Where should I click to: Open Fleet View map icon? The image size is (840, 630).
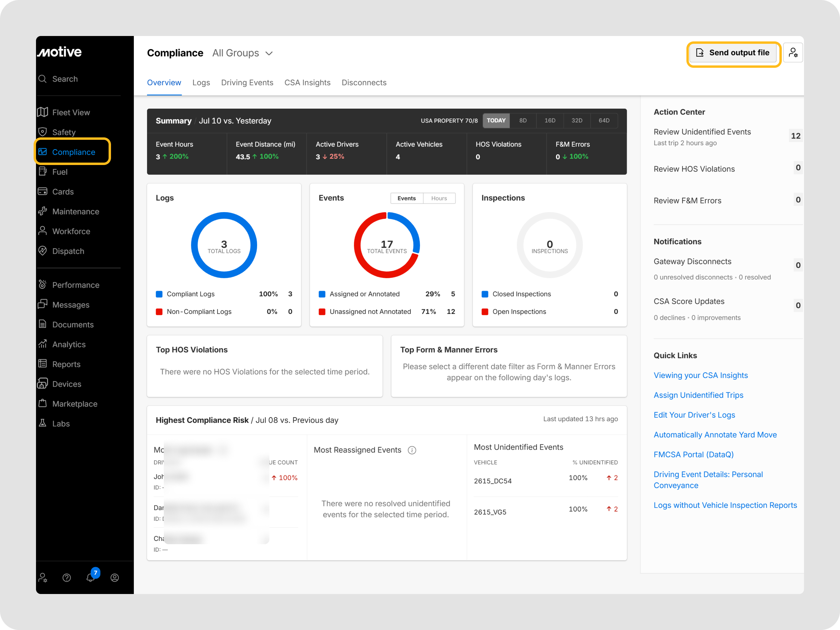coord(43,112)
